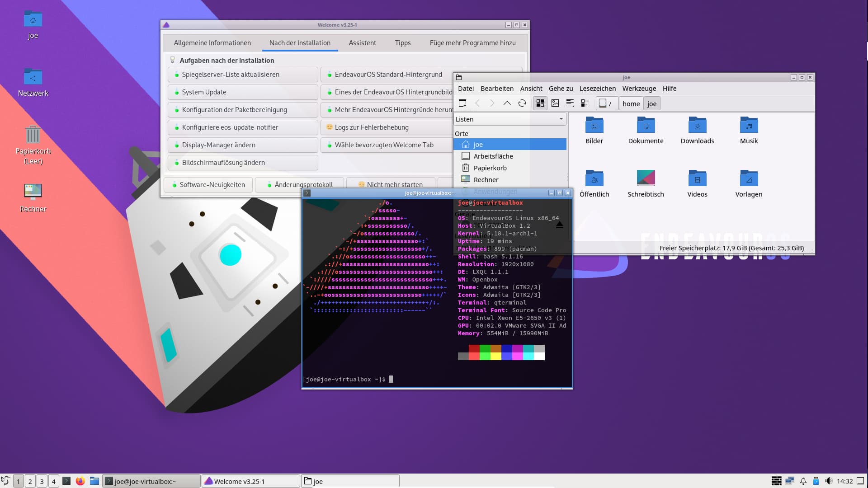Switch file manager to compact list view
This screenshot has height=488, width=868.
(x=570, y=103)
